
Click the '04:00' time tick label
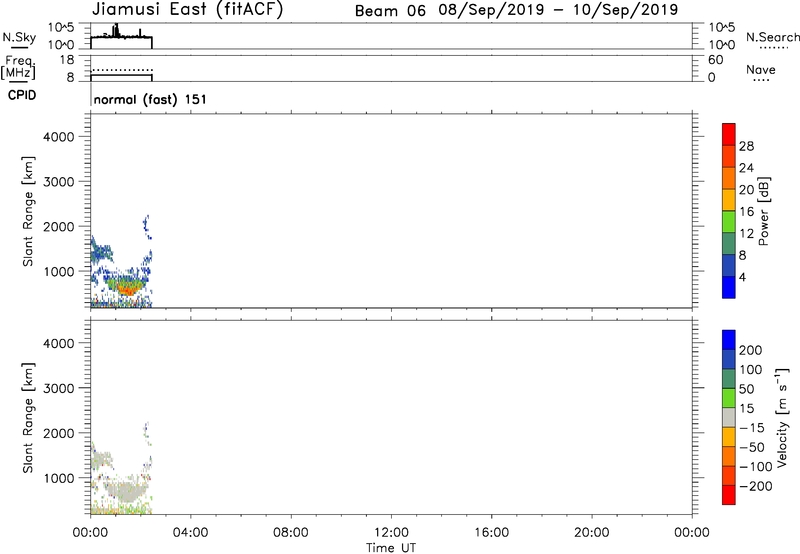point(190,533)
